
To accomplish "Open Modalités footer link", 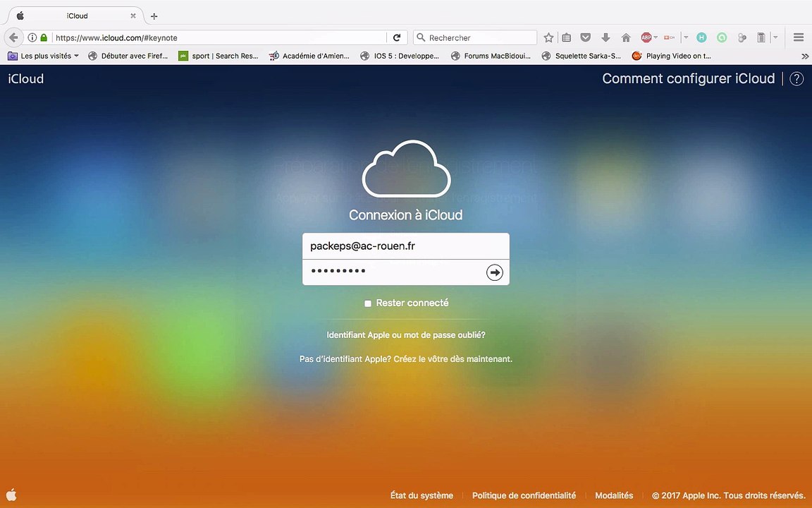I will [x=614, y=495].
